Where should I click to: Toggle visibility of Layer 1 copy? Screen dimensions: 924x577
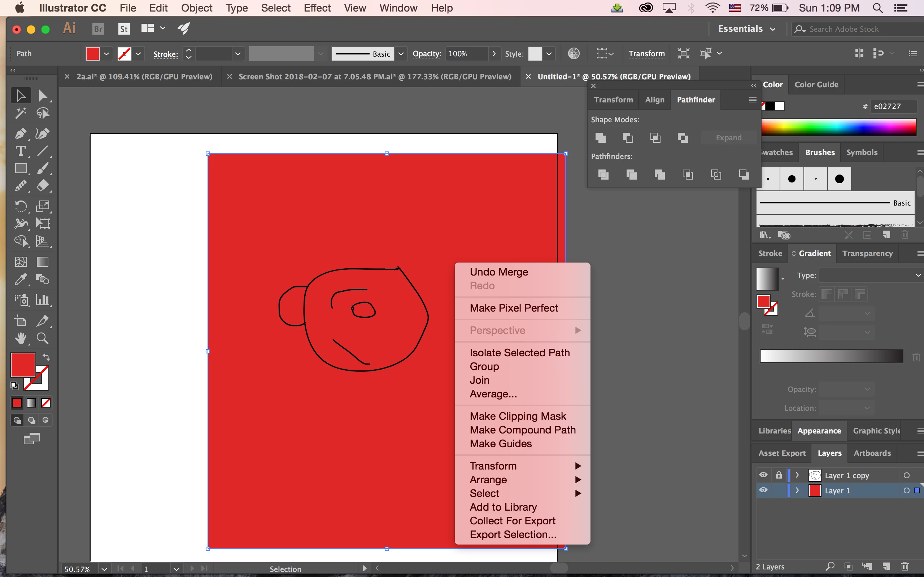(x=763, y=475)
